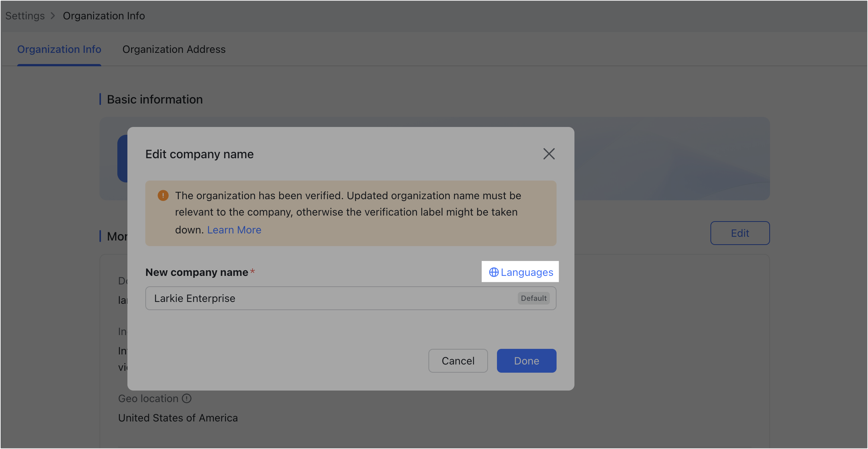Click the Default badge in name field
868x449 pixels.
tap(533, 298)
